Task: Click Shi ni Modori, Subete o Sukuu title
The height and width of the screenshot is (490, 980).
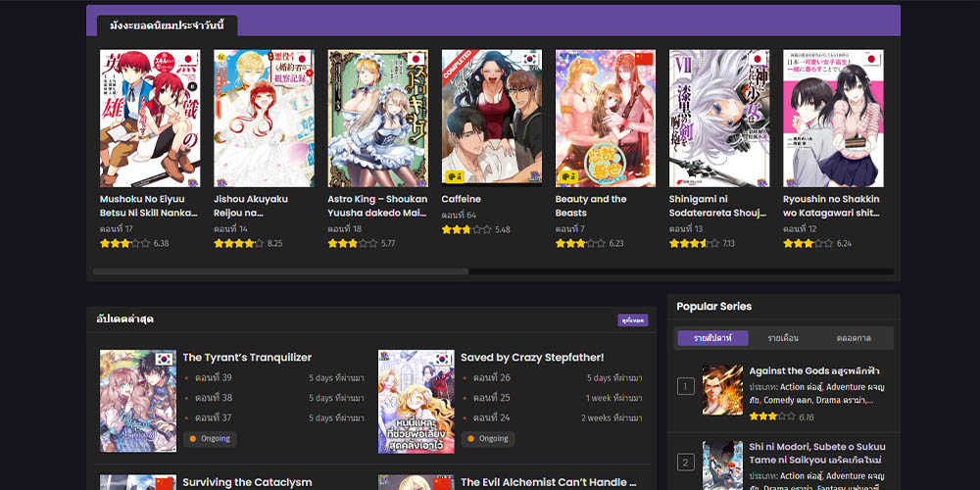Action: click(x=817, y=453)
